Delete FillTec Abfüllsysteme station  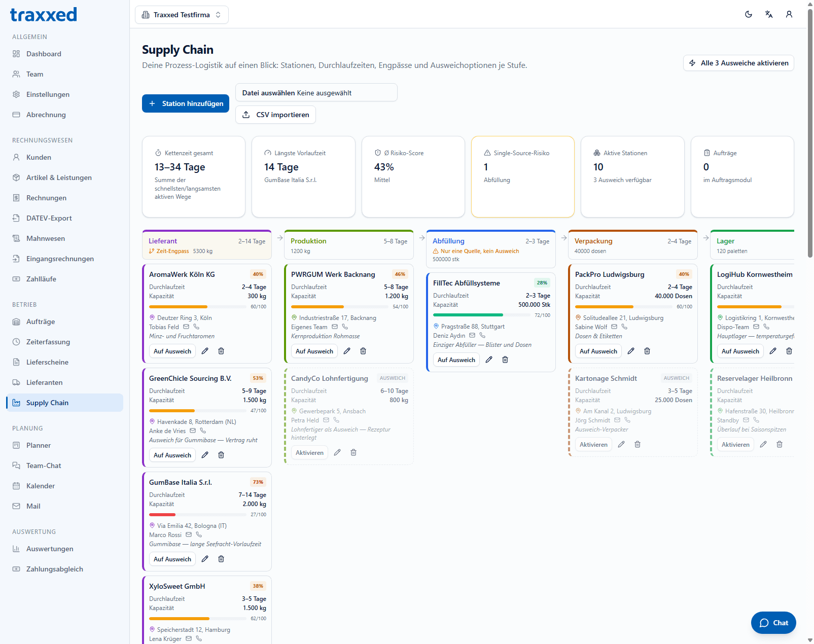[505, 360]
